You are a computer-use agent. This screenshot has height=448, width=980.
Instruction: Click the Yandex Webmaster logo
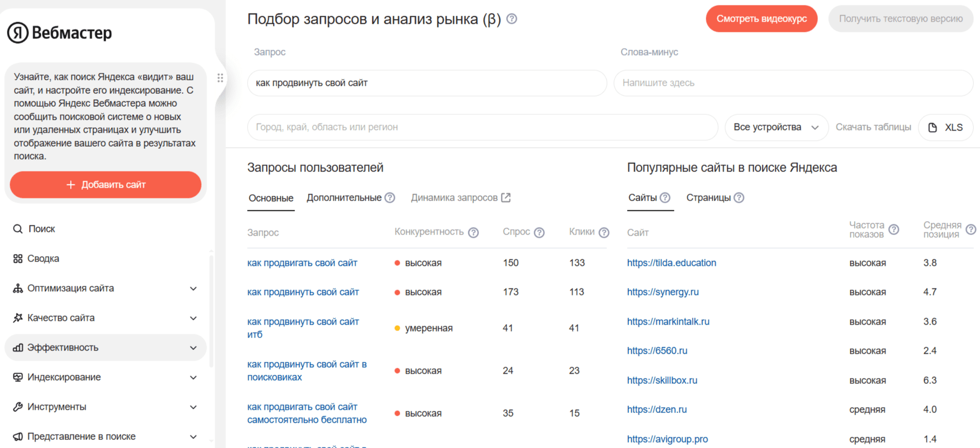[x=59, y=33]
